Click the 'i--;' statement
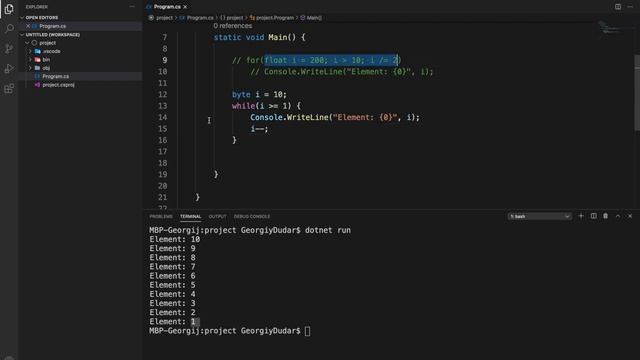 259,129
